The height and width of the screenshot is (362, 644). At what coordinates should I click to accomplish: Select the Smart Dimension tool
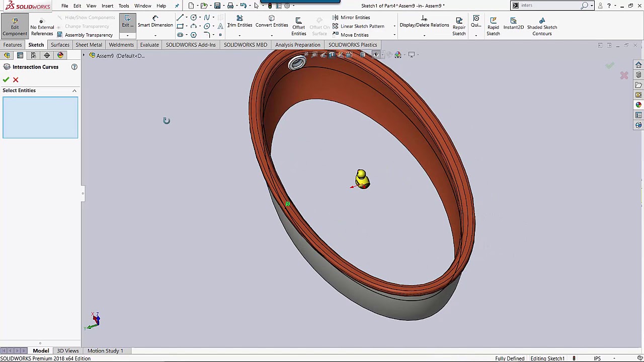click(x=155, y=22)
